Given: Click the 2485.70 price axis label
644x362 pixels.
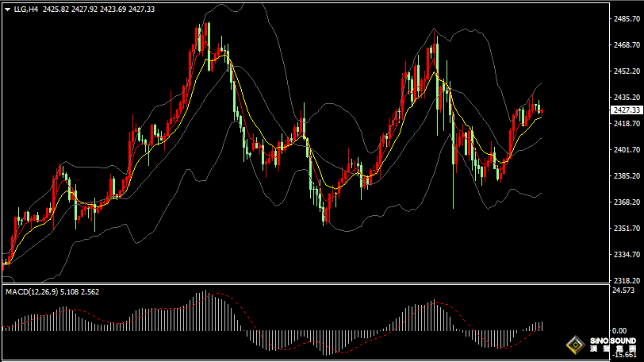Looking at the screenshot, I should (x=626, y=18).
